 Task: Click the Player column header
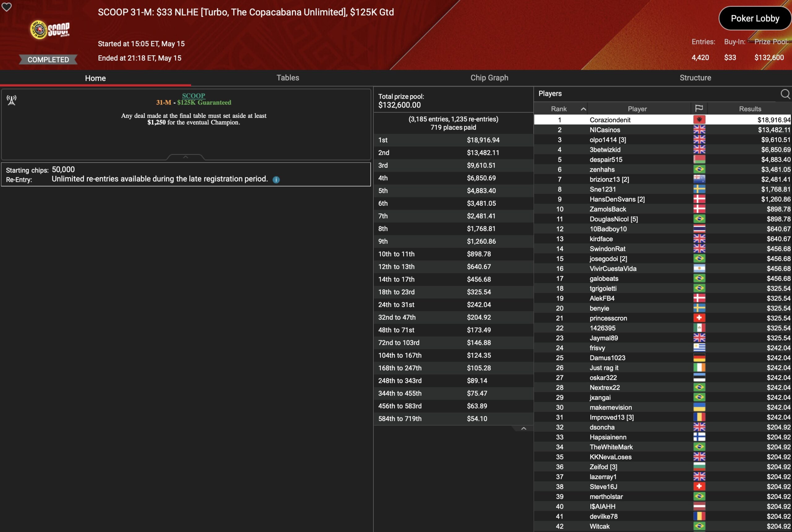point(637,109)
